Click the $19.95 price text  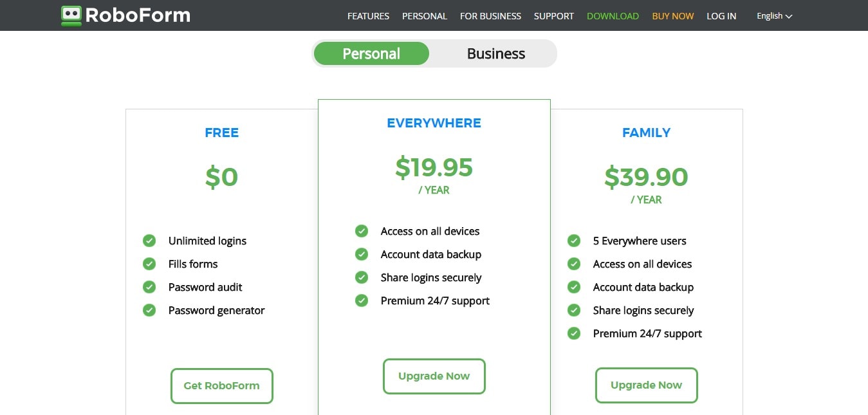coord(434,167)
